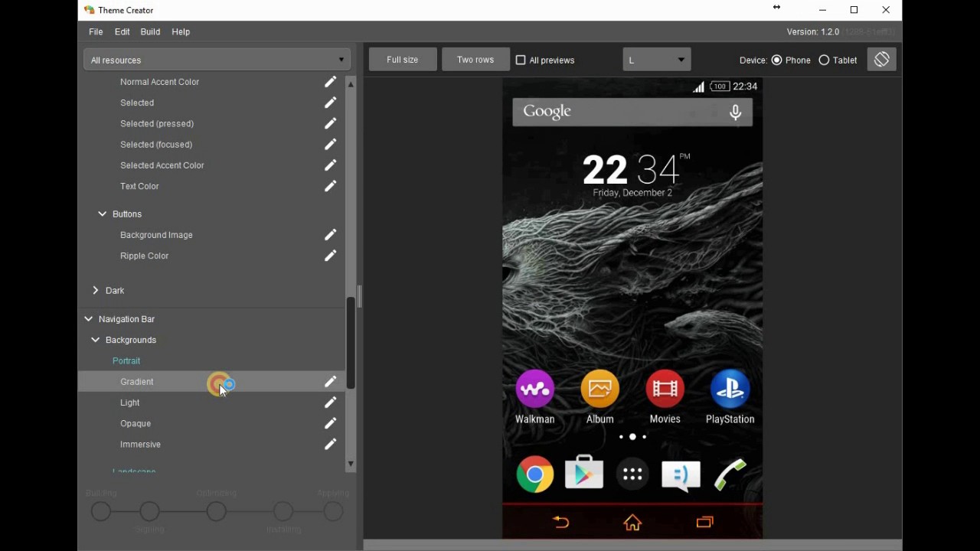This screenshot has width=980, height=551.
Task: Tap the Recent apps navigation button
Action: coord(704,522)
